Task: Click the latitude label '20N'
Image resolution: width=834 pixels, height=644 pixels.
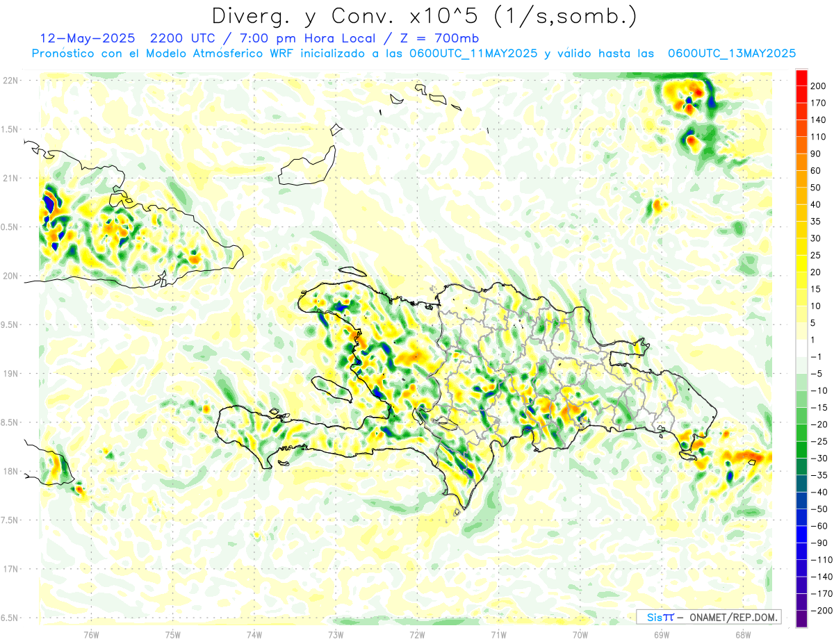Action: (10, 276)
